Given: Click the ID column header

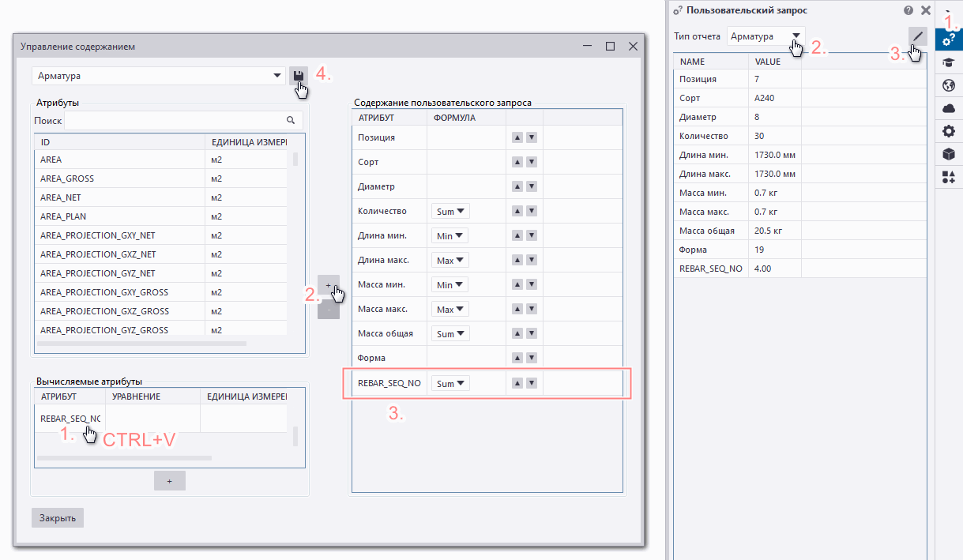Looking at the screenshot, I should point(119,142).
